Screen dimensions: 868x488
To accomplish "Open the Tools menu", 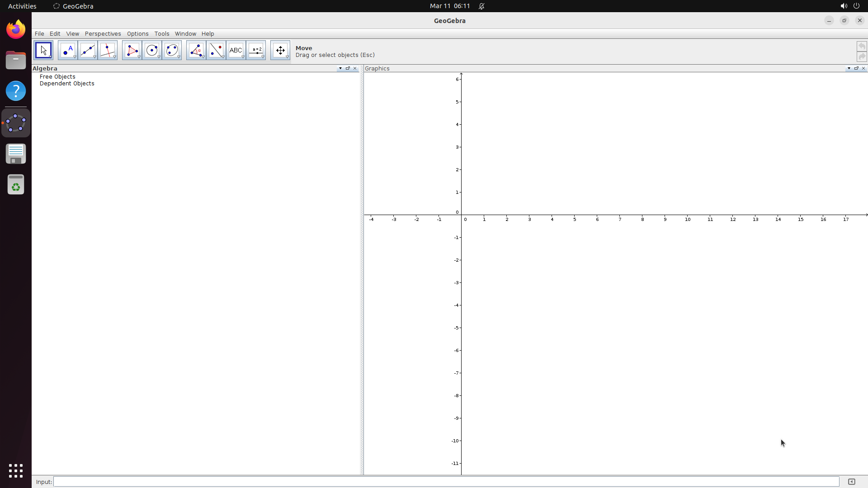I will [x=161, y=33].
